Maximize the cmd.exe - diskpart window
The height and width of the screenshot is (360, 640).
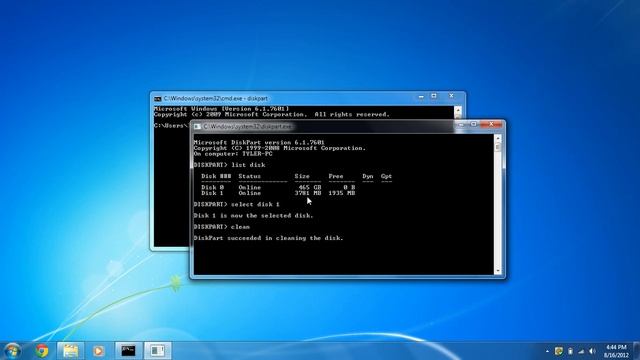coord(434,96)
